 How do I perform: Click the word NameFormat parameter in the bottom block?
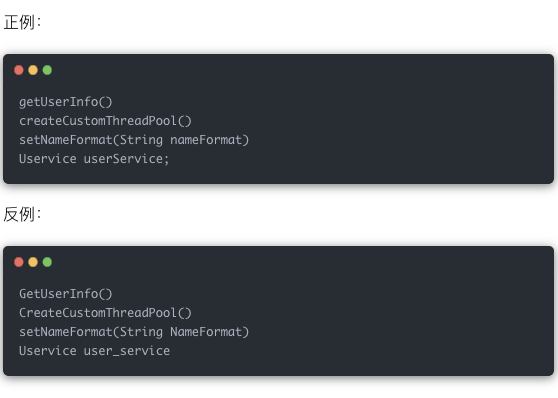click(206, 332)
